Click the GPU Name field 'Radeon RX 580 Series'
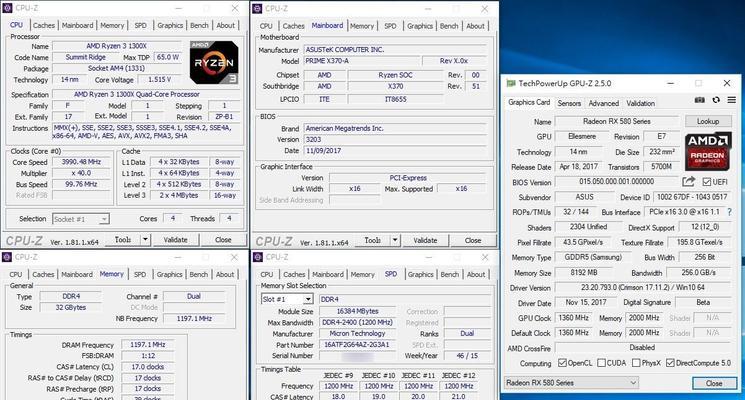Viewport: 745px width, 400px height. coord(617,121)
